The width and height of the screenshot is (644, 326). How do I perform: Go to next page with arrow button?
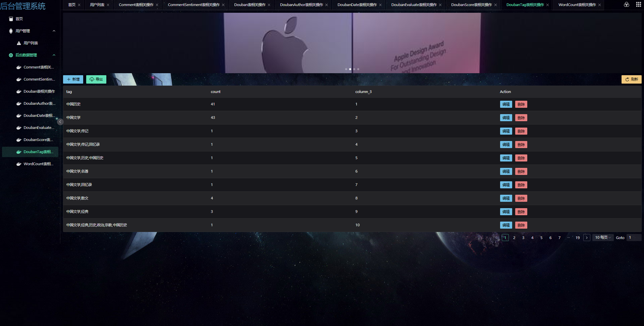point(587,238)
